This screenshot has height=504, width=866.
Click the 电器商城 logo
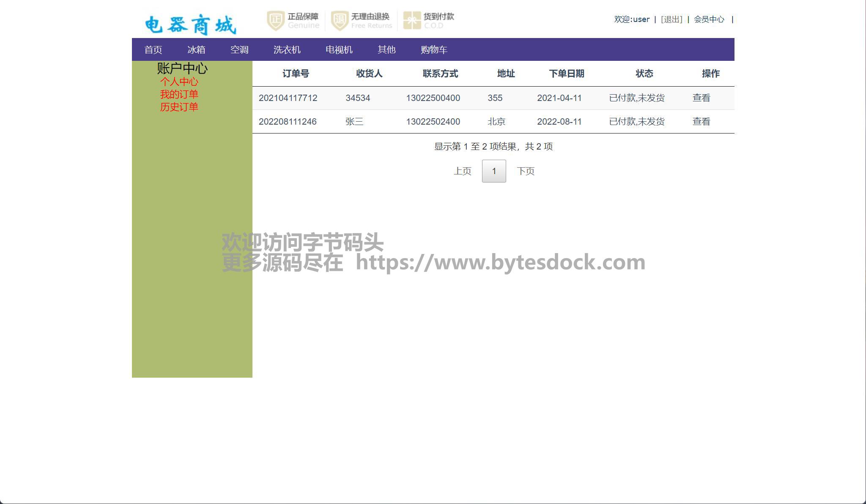[x=190, y=25]
